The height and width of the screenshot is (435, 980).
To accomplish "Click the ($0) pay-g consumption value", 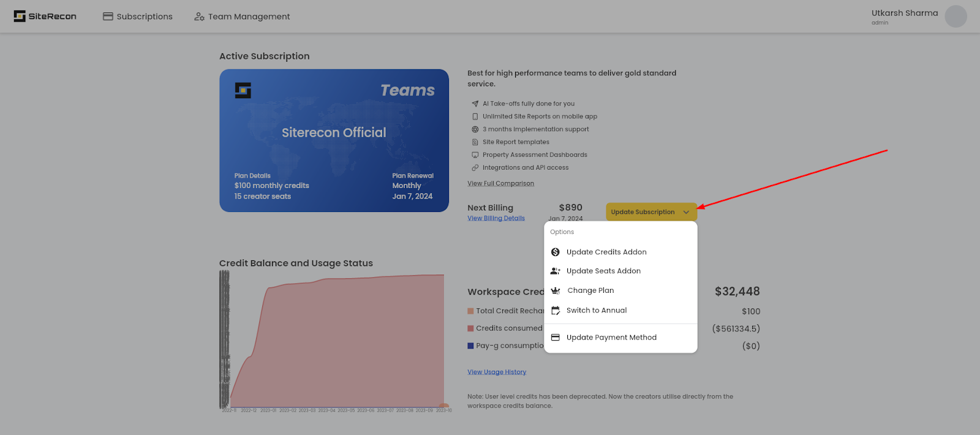I will [x=751, y=346].
